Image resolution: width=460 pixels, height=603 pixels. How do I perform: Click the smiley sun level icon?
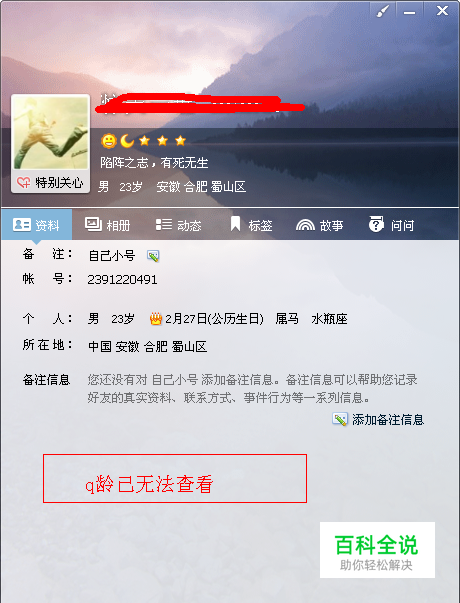tap(109, 141)
